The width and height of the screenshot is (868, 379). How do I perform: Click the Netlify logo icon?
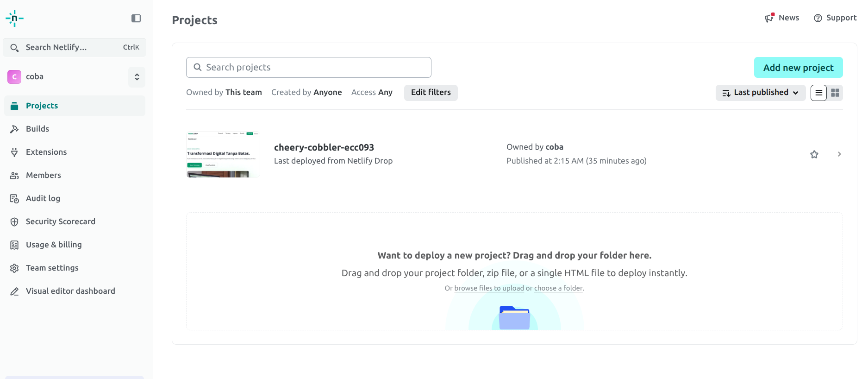(14, 19)
